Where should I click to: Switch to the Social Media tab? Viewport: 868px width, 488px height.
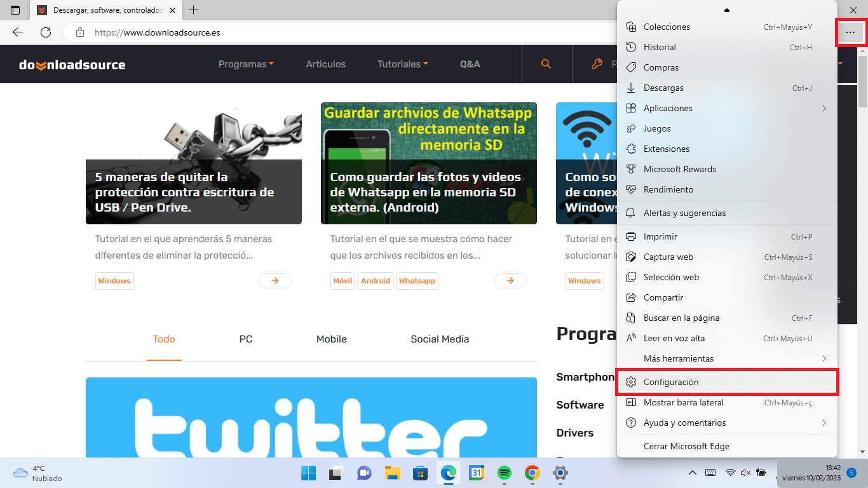click(440, 339)
